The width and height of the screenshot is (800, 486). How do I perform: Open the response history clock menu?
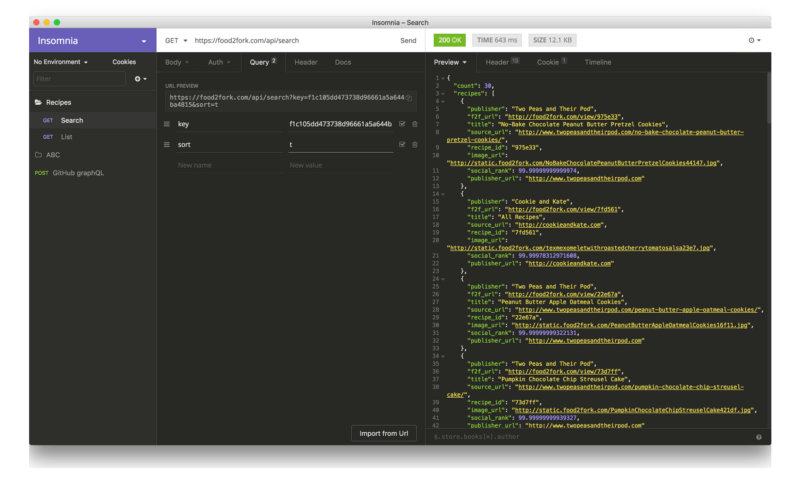coord(754,40)
